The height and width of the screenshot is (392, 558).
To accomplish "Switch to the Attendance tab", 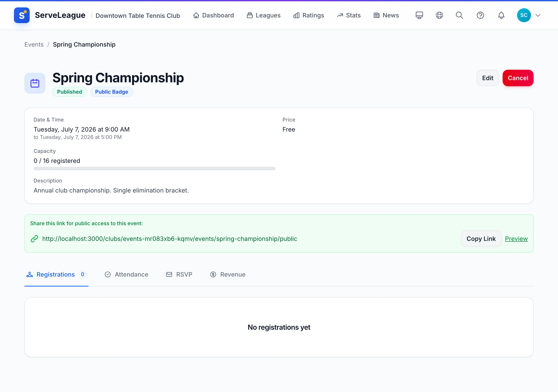I will tap(126, 274).
